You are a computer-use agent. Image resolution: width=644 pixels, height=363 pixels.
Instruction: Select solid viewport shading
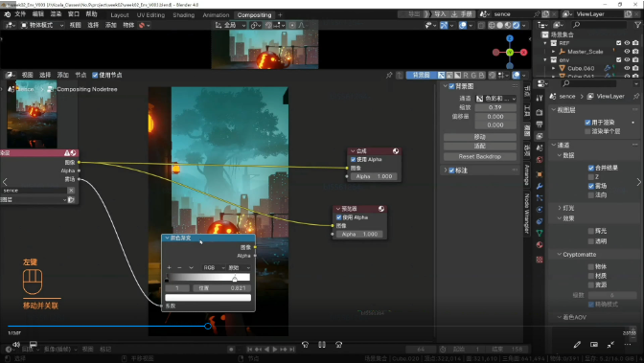coord(500,26)
